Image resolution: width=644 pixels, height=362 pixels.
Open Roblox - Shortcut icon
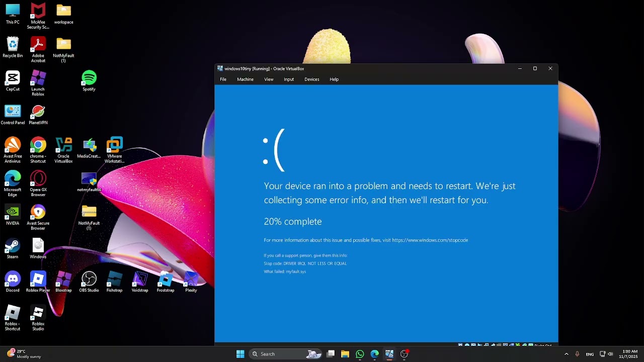[x=13, y=318]
